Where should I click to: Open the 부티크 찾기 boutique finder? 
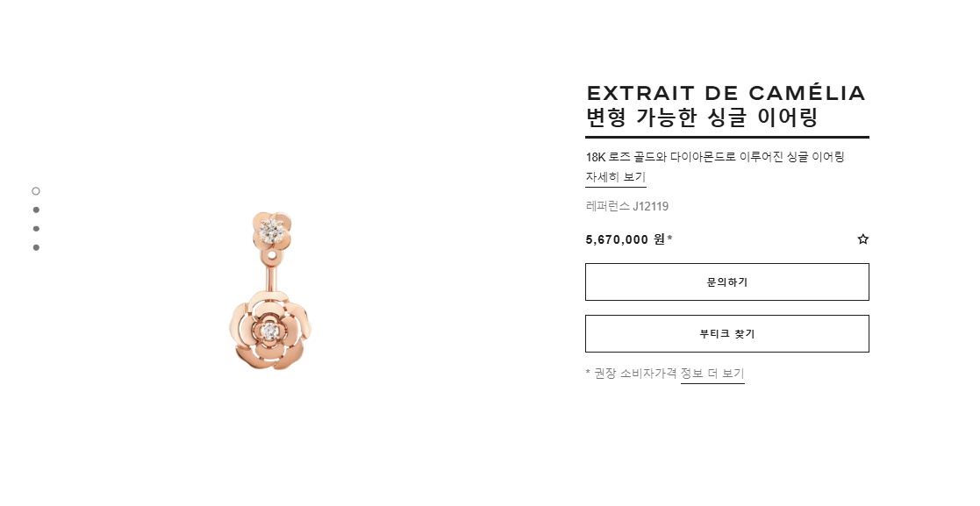(x=726, y=333)
